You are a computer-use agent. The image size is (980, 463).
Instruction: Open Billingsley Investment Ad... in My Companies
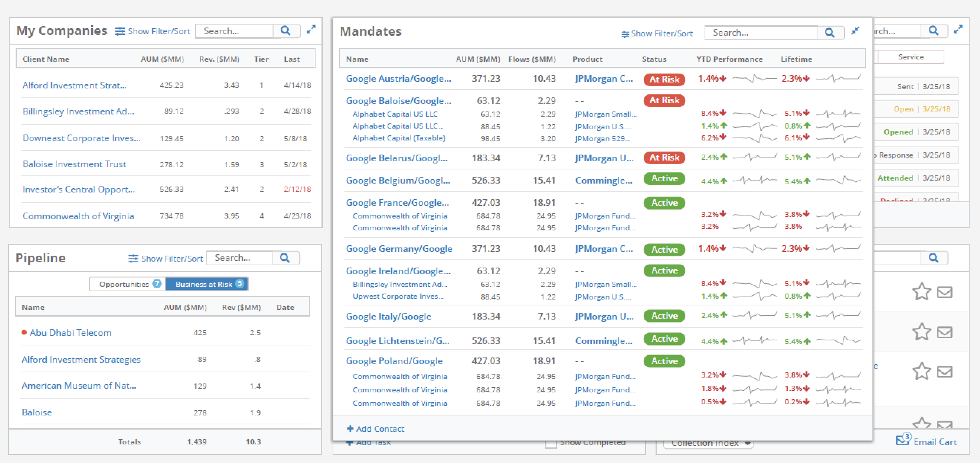pyautogui.click(x=78, y=111)
